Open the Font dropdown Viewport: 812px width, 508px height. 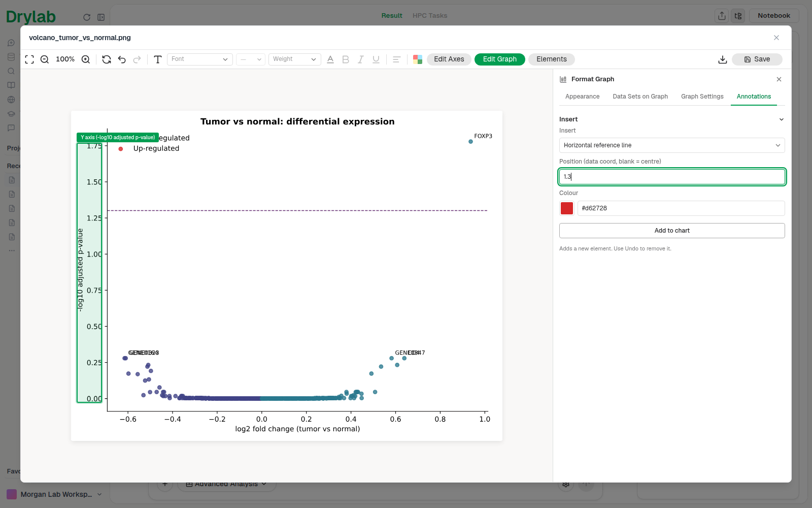pyautogui.click(x=200, y=59)
